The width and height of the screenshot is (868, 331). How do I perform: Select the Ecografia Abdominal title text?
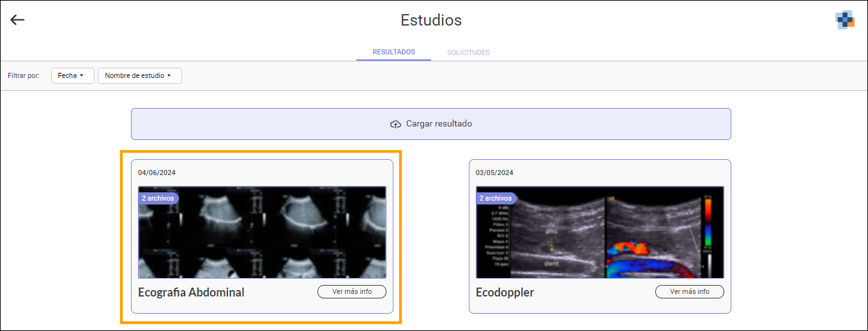pyautogui.click(x=191, y=293)
